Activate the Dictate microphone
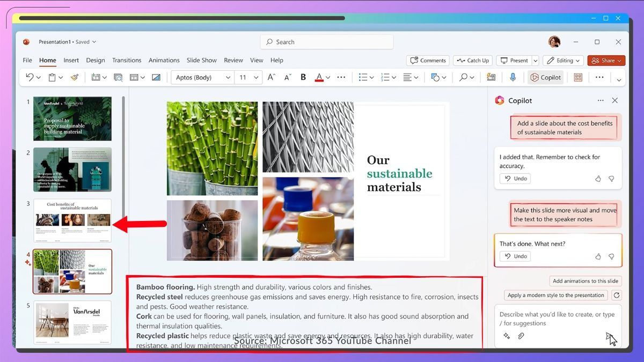The image size is (644, 362). click(513, 77)
